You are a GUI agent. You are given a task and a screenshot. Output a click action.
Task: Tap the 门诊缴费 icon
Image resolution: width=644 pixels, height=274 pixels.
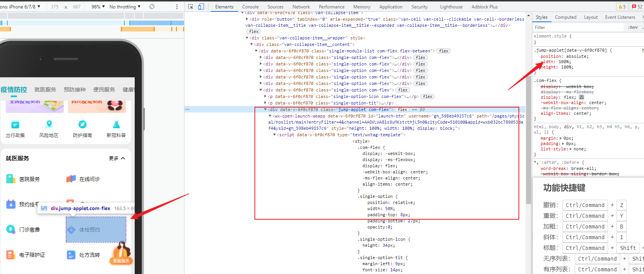[x=11, y=229]
